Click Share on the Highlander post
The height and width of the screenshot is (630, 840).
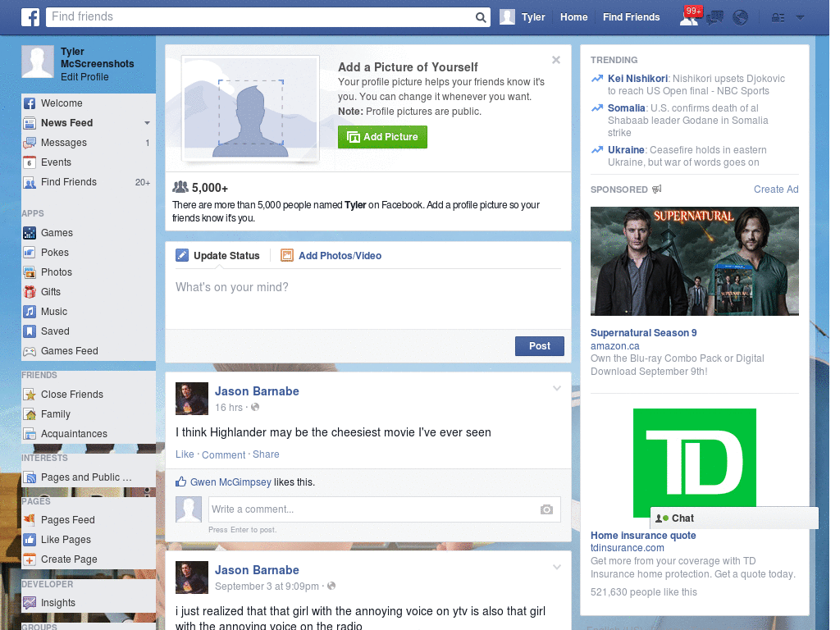266,454
